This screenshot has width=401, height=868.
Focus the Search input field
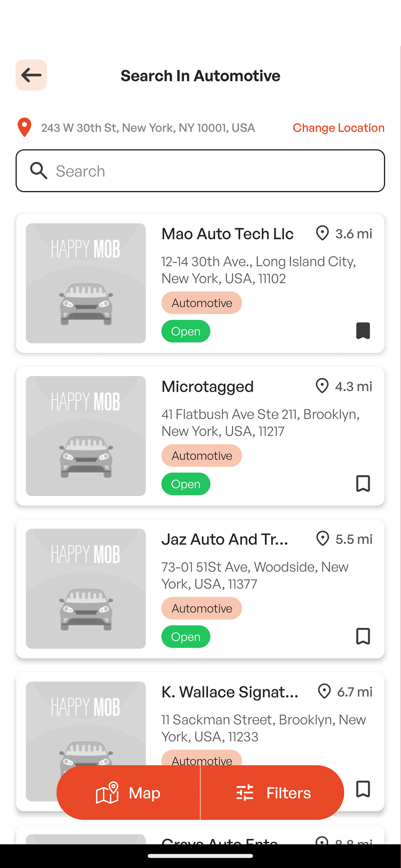point(212,171)
